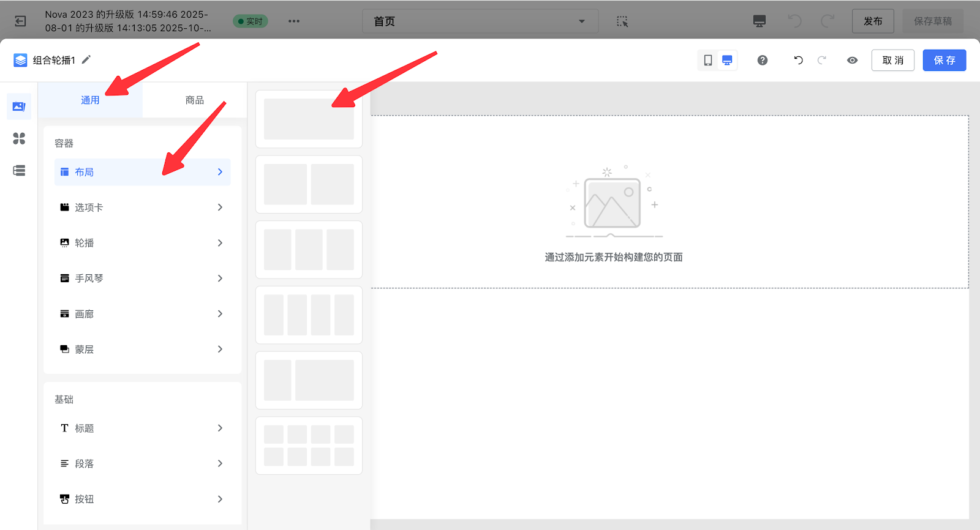Expand the 选项卡 container option

tap(142, 207)
